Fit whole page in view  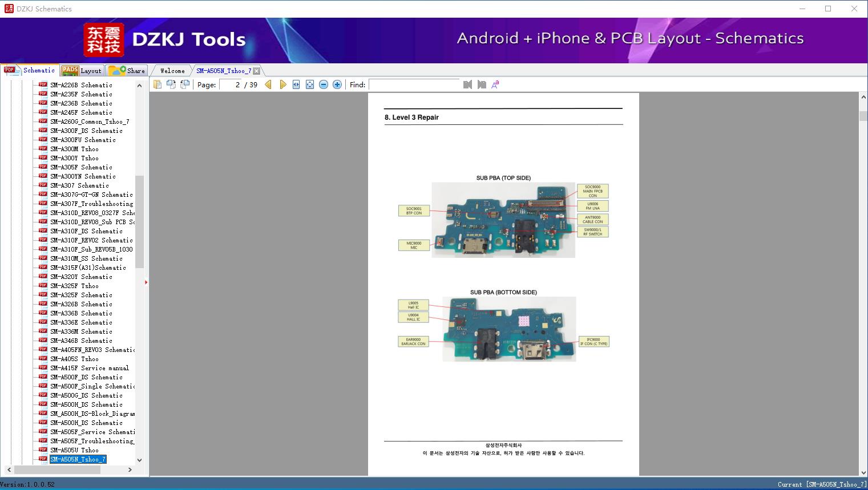(310, 84)
